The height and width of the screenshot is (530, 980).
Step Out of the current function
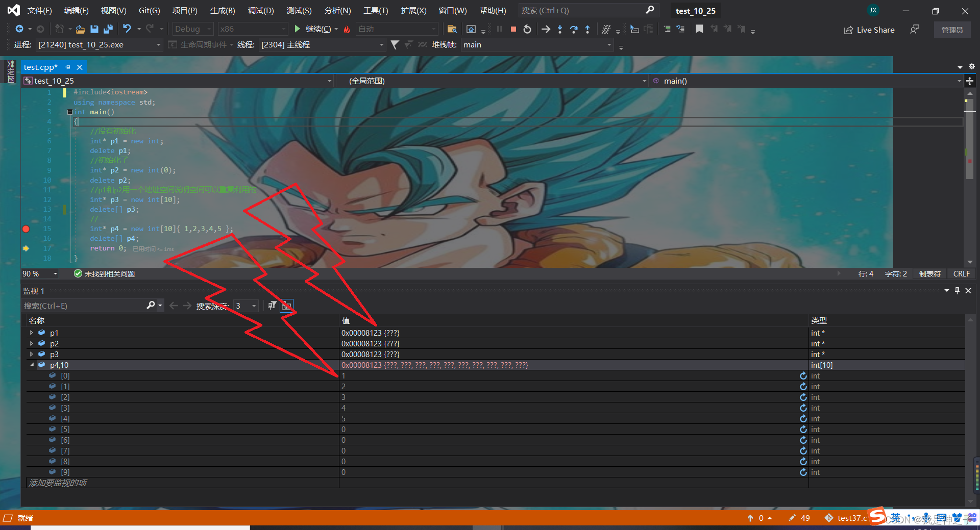[587, 29]
